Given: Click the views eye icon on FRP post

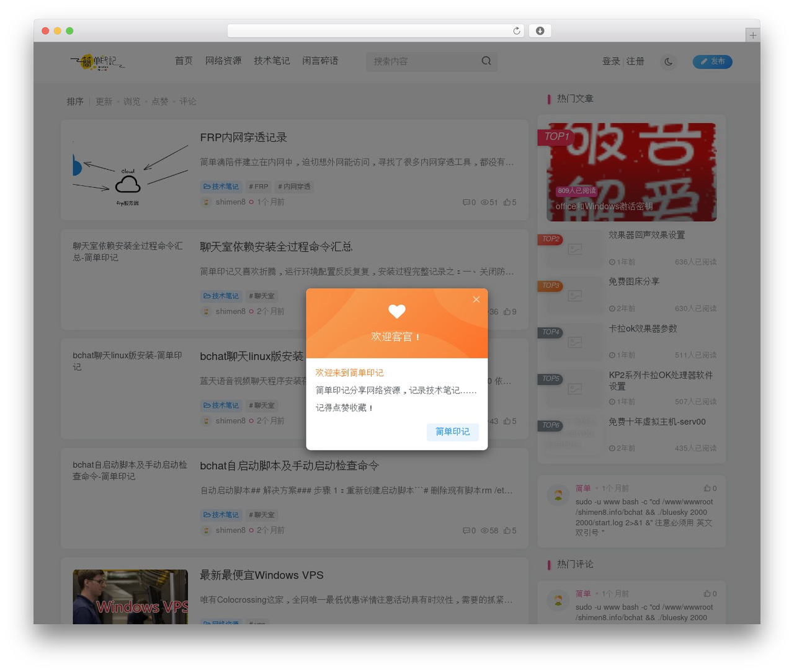Looking at the screenshot, I should tap(484, 202).
